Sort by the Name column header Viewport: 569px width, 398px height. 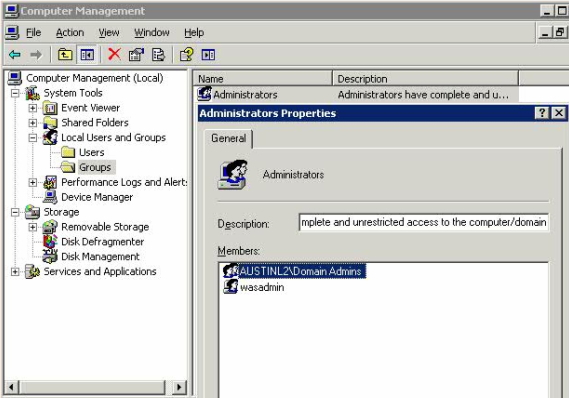[x=262, y=78]
